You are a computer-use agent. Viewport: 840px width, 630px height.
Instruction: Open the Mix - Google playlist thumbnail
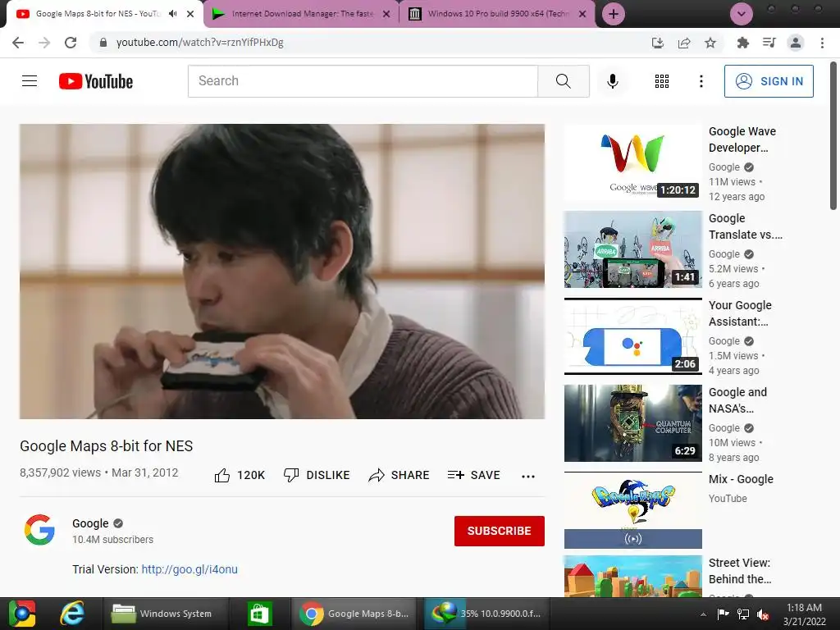[x=633, y=510]
